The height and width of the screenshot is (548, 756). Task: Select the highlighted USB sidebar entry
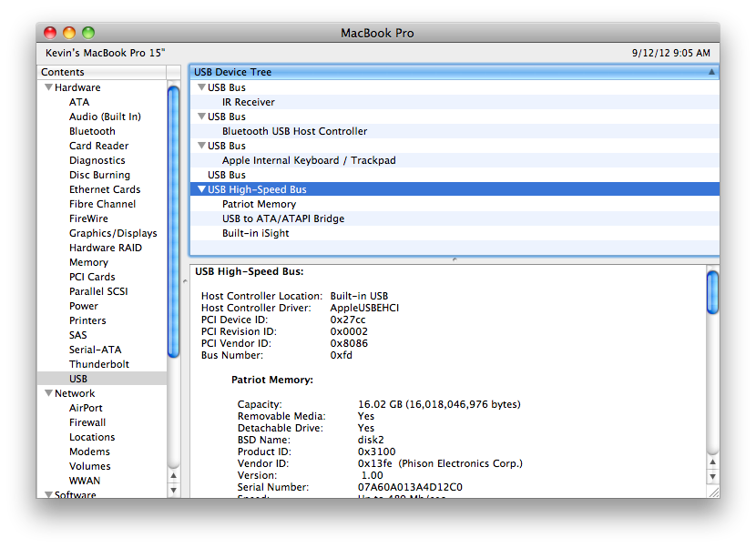[x=102, y=379]
